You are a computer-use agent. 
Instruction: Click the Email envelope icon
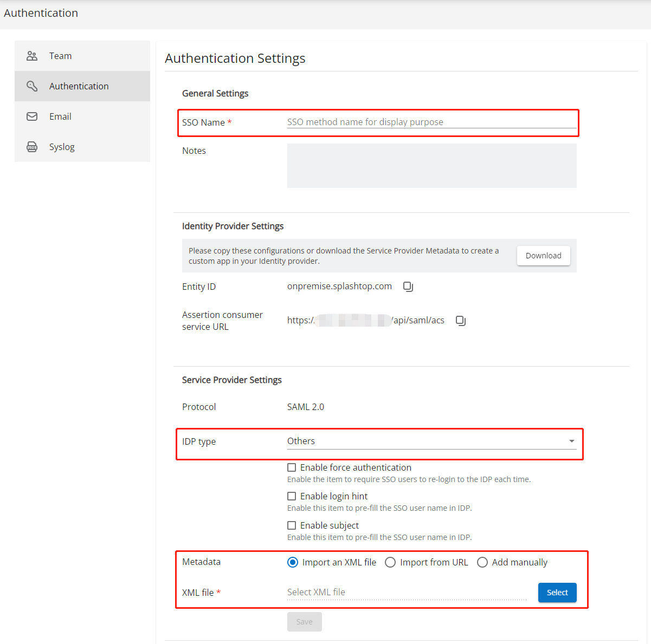pos(31,116)
